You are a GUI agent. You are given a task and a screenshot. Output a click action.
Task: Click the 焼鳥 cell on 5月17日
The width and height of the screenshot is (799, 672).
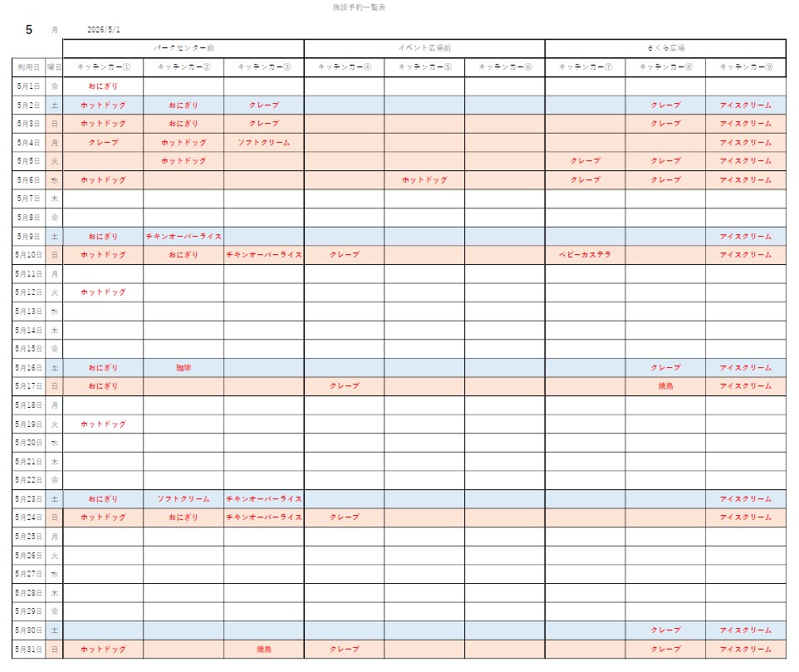pos(665,386)
